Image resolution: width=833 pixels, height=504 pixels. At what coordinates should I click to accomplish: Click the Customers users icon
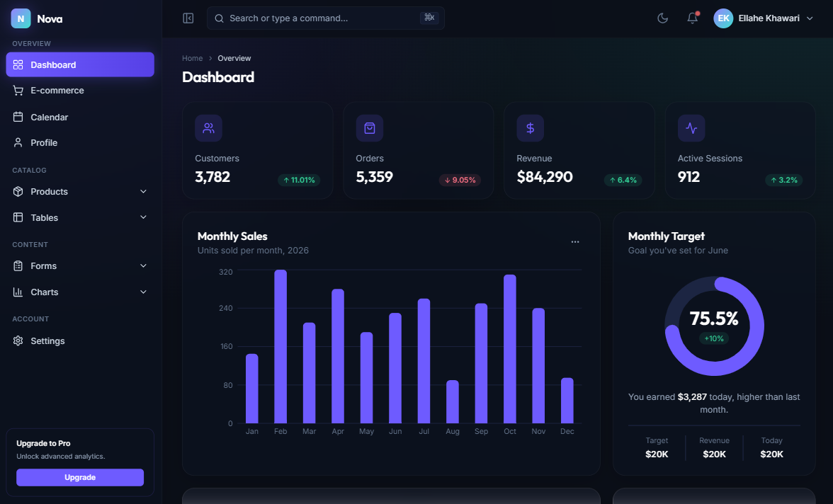(x=208, y=128)
